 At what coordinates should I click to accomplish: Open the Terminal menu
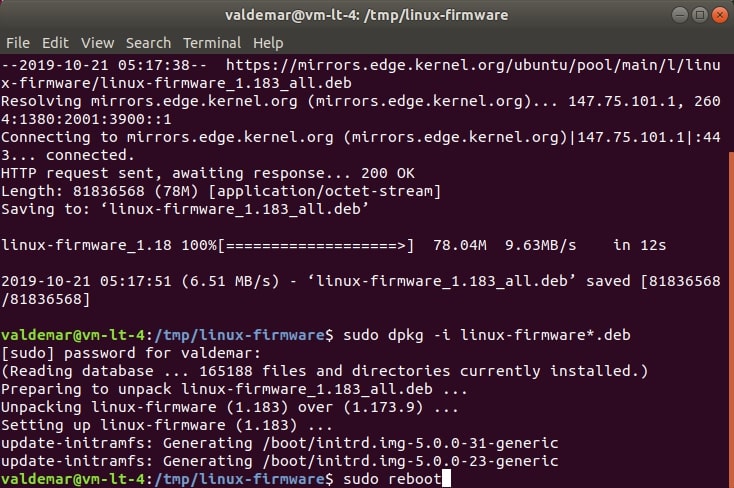coord(212,43)
